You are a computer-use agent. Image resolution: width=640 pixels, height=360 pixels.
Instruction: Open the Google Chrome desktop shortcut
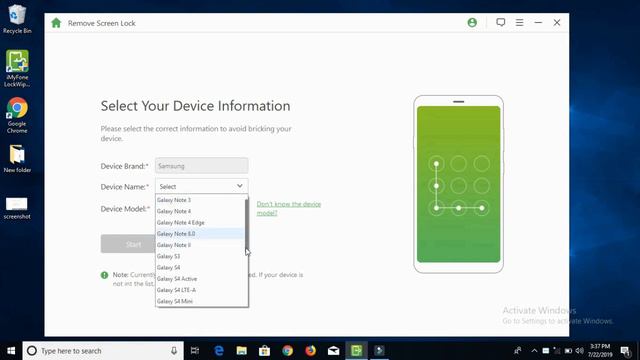pos(17,115)
